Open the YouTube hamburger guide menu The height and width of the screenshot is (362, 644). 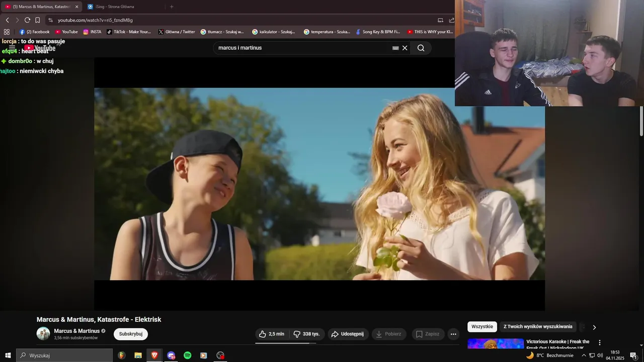click(x=12, y=48)
